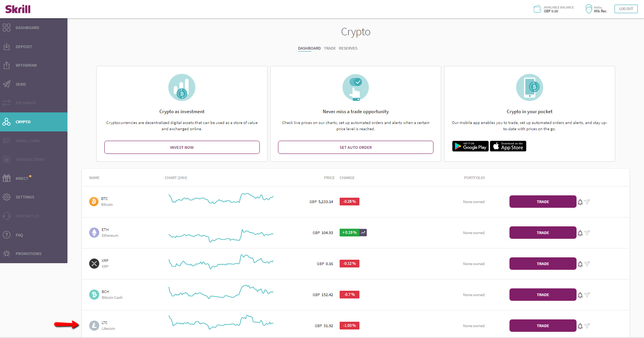Open the Contact Us sidebar item
The image size is (644, 338).
click(x=34, y=216)
